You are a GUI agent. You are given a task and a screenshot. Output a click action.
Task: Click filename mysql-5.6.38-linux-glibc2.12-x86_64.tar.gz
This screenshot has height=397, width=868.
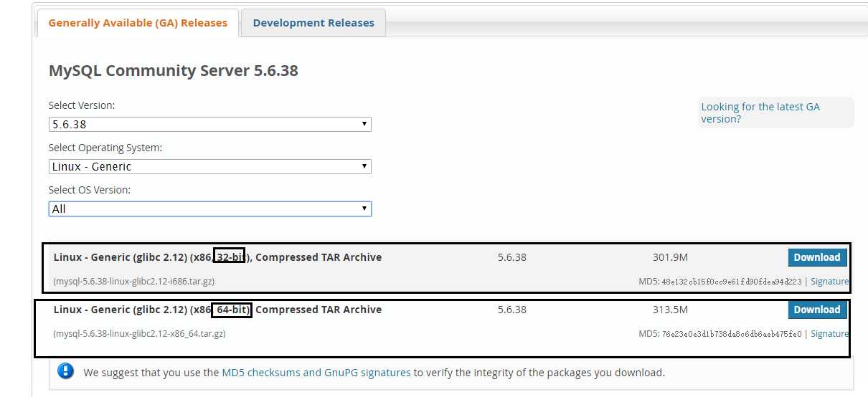click(139, 334)
